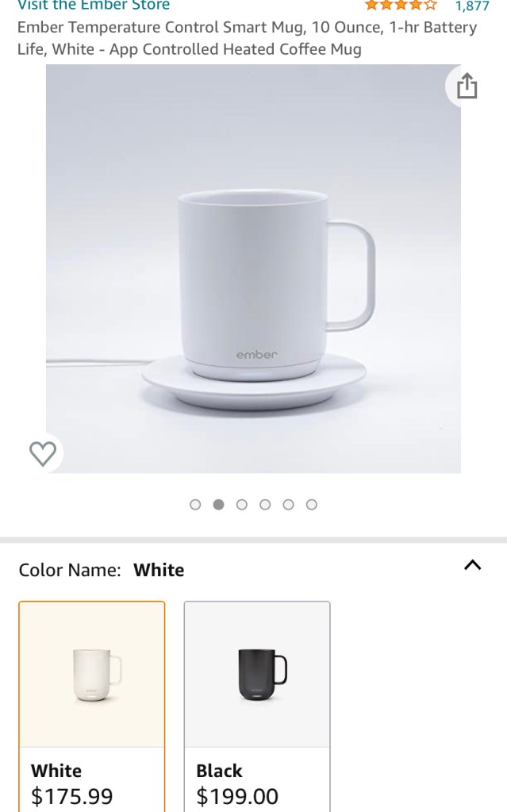The image size is (507, 812).
Task: Collapse the Color Name section chevron
Action: tap(472, 565)
